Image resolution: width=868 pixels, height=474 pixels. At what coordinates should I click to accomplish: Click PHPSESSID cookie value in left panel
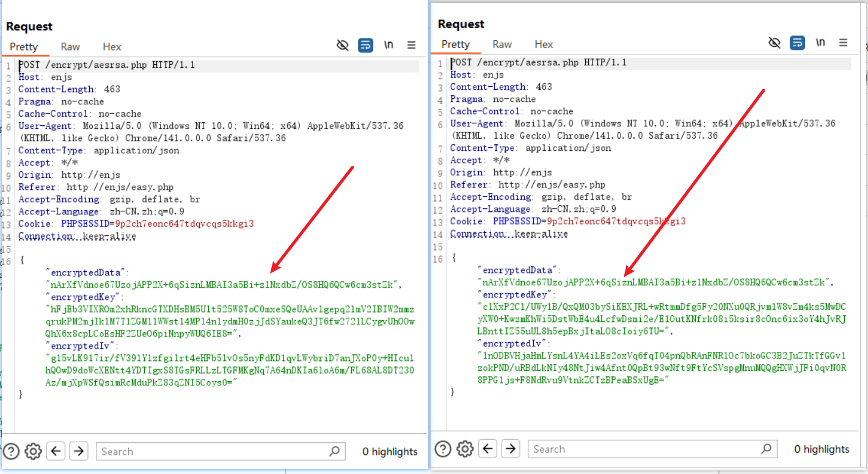pos(184,224)
